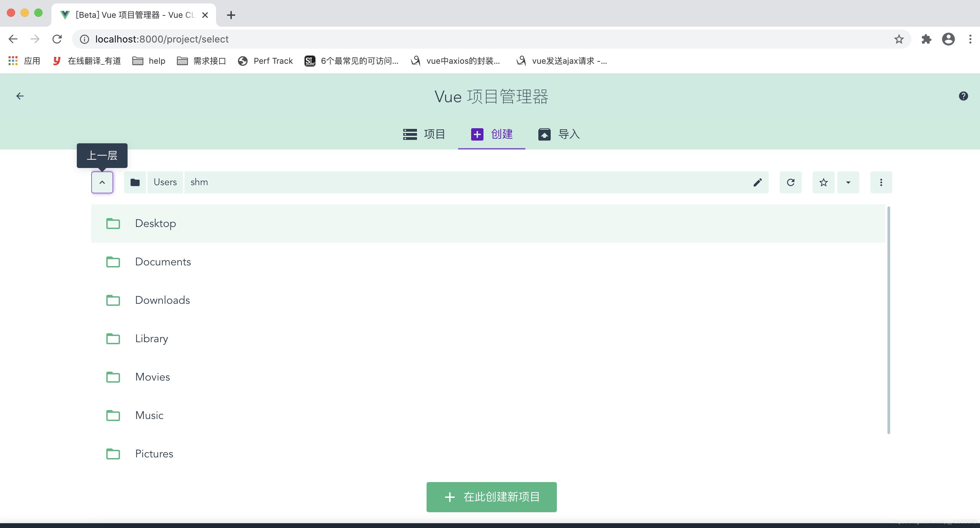Viewport: 980px width, 528px height.
Task: Click the folder list vertical scrollbar
Action: click(888, 320)
